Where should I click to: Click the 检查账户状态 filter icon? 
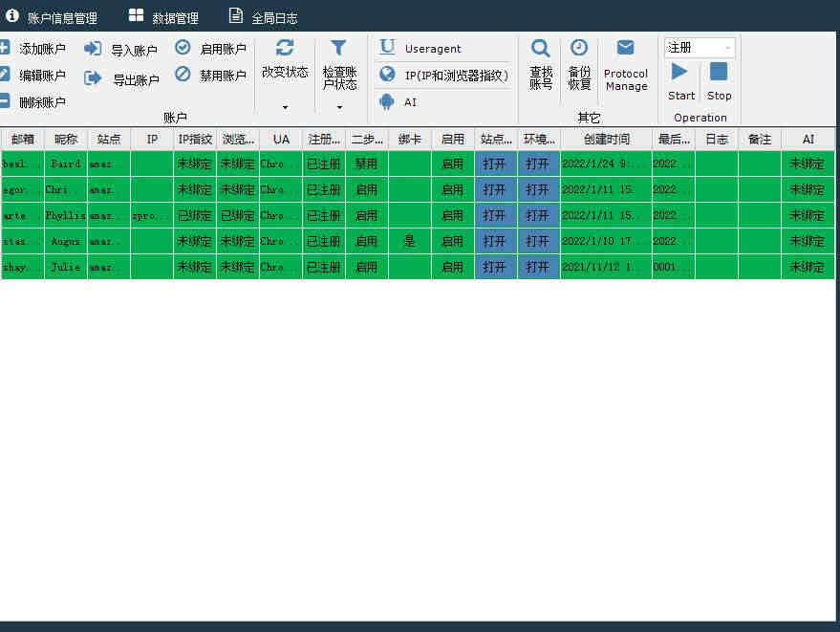coord(338,48)
